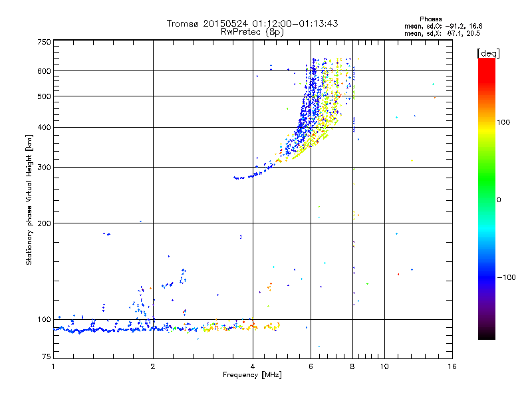Click the x-axis tick label "4"

click(253, 366)
